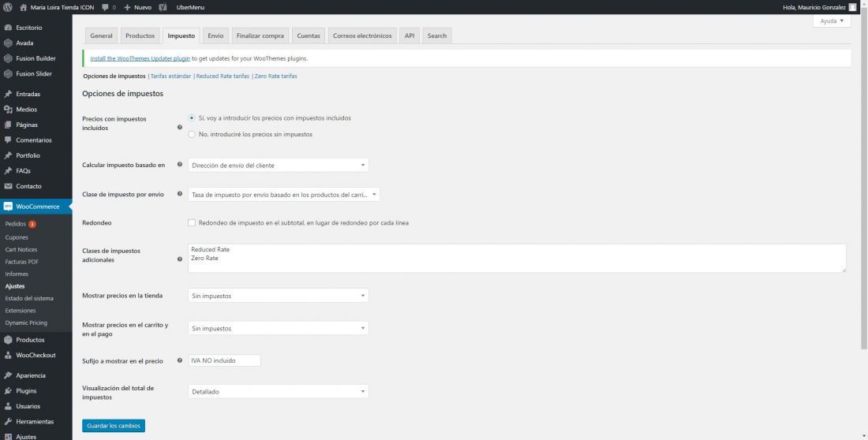The image size is (868, 440).
Task: Switch to the Cuentas tab
Action: (x=309, y=35)
